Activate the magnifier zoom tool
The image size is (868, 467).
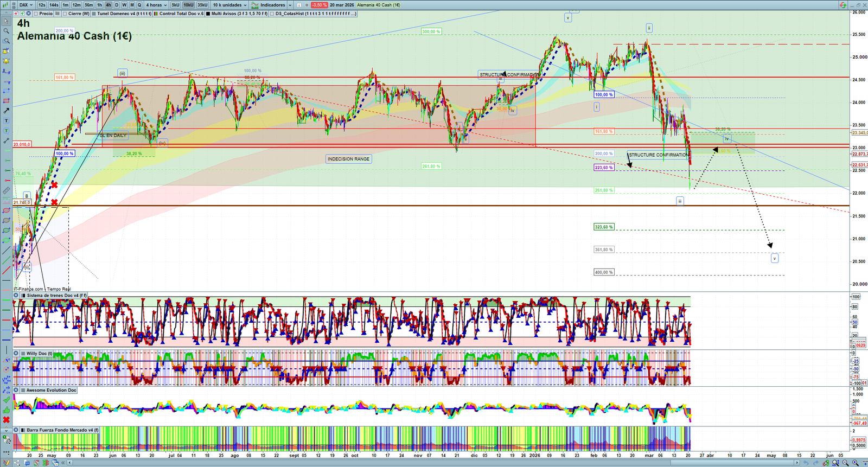coord(6,31)
